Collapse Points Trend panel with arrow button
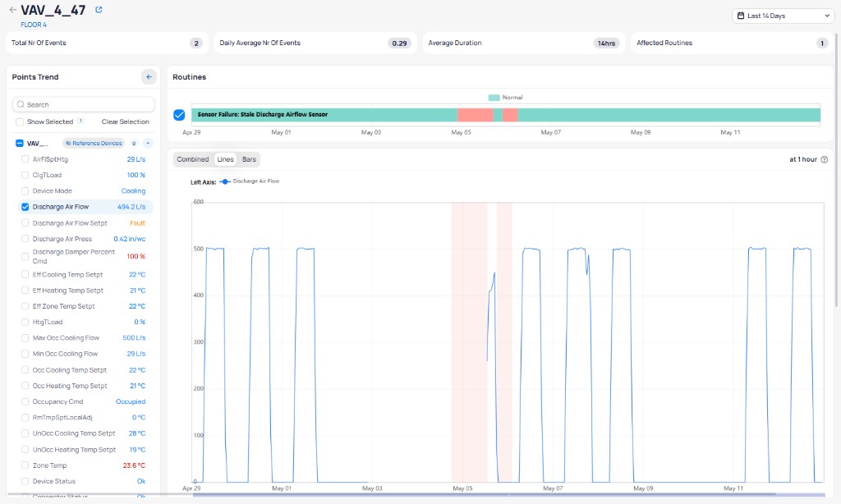Image resolution: width=841 pixels, height=504 pixels. click(x=149, y=76)
